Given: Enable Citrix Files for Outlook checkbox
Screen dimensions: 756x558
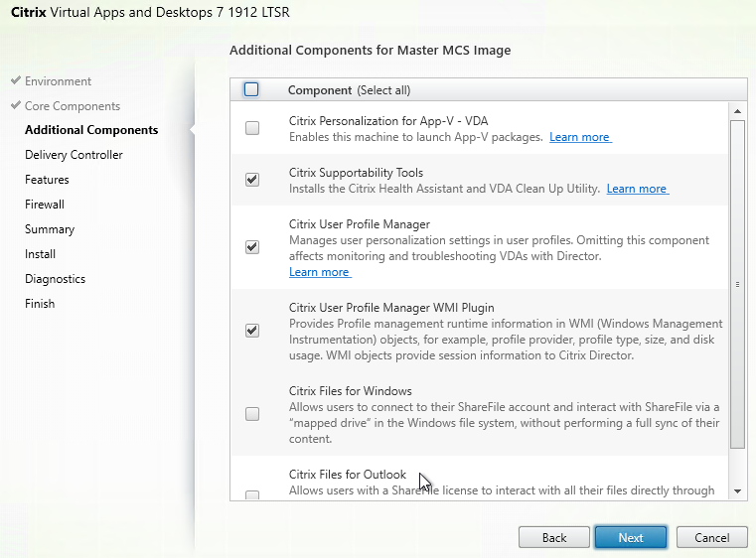Looking at the screenshot, I should pos(252,494).
